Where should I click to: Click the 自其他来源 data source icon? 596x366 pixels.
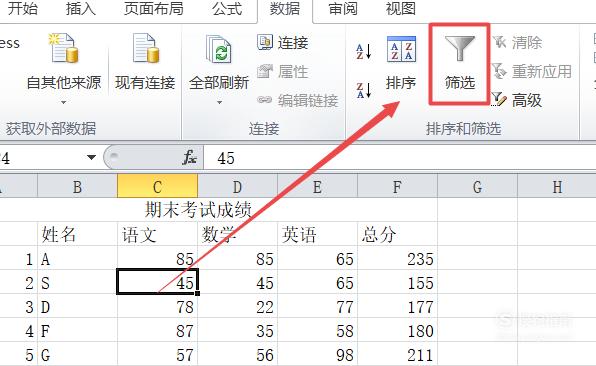63,48
